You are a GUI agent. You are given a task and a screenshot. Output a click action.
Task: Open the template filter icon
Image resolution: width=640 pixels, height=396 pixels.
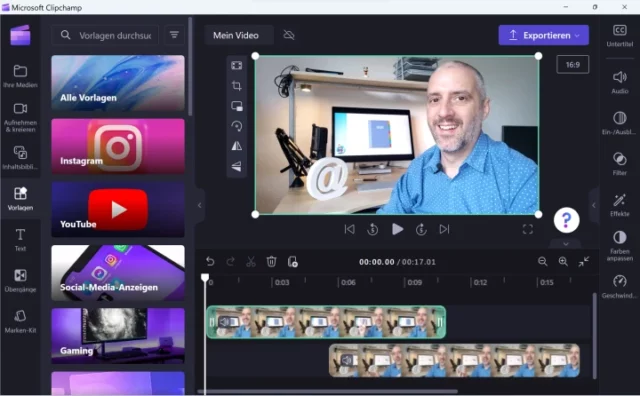click(x=174, y=35)
